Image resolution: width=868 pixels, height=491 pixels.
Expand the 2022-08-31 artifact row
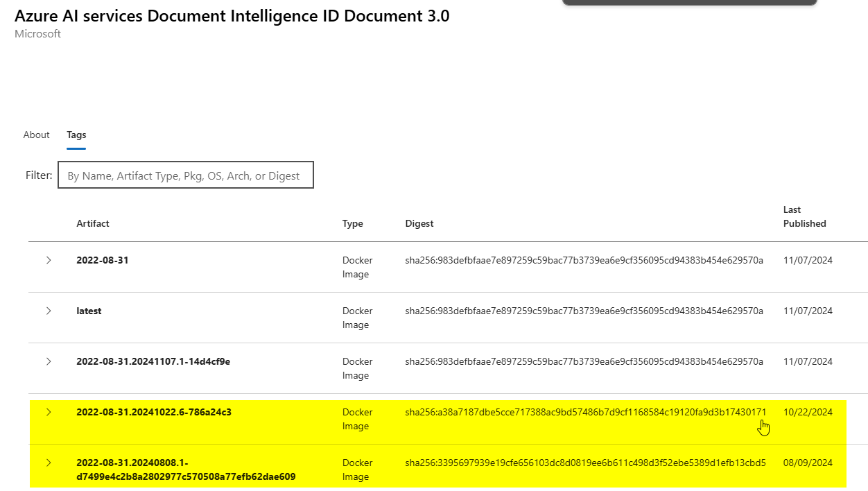click(49, 260)
